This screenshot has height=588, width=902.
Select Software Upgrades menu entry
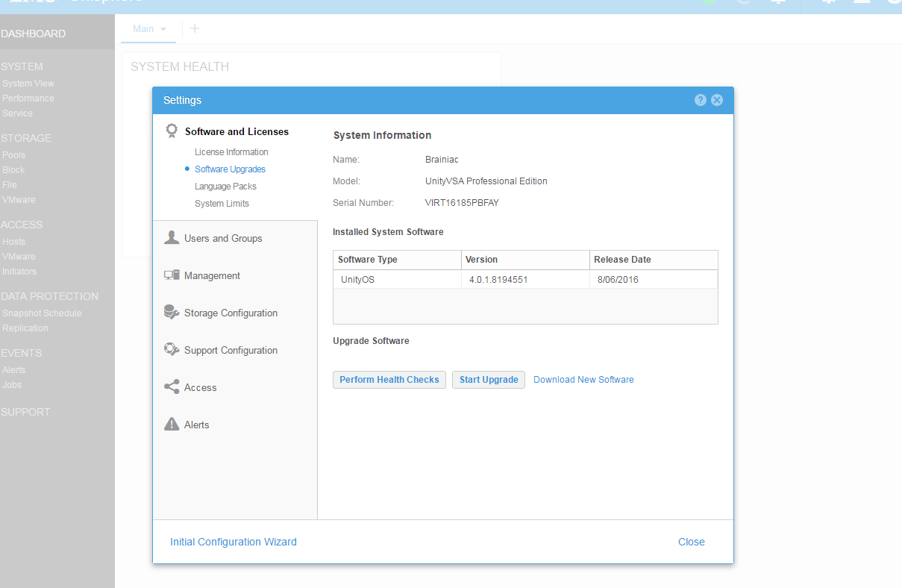pyautogui.click(x=230, y=169)
